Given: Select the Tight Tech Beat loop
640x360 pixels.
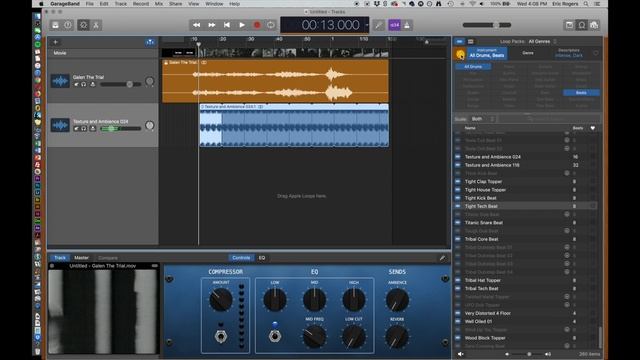Looking at the screenshot, I should click(526, 206).
